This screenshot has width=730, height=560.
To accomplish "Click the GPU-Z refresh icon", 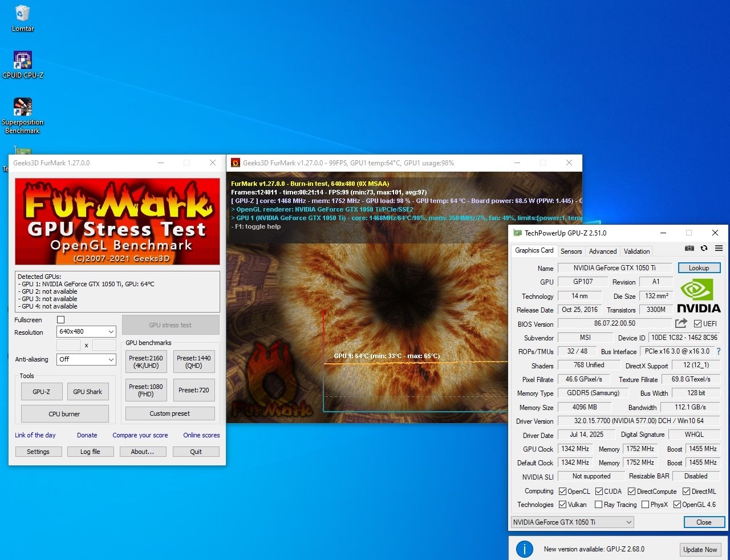I will click(704, 248).
